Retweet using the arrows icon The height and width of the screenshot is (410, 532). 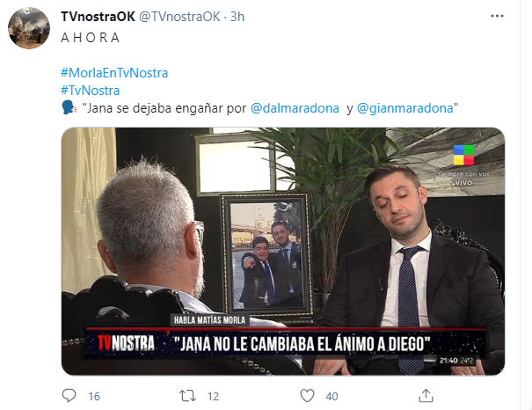[x=187, y=396]
